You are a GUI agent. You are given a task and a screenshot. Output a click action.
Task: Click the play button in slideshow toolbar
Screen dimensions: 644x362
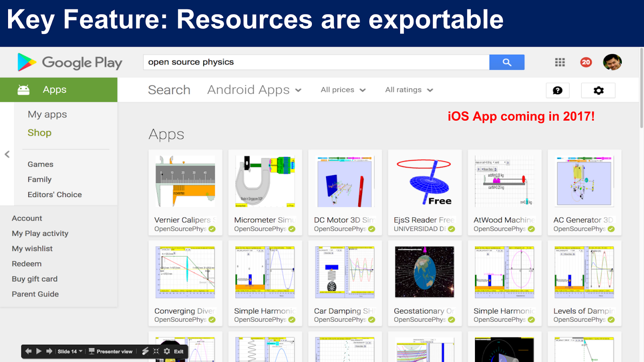click(x=39, y=351)
